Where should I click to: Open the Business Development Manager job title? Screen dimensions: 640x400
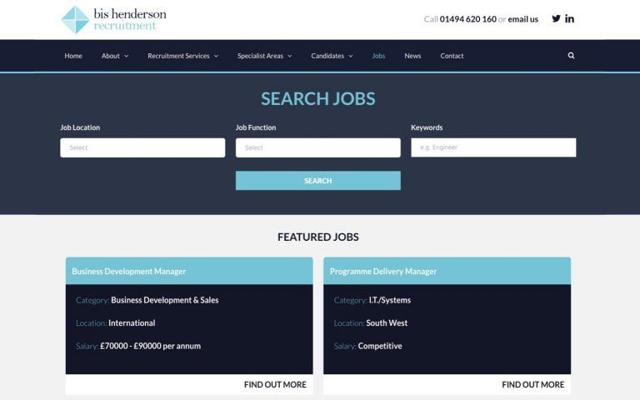coord(129,271)
